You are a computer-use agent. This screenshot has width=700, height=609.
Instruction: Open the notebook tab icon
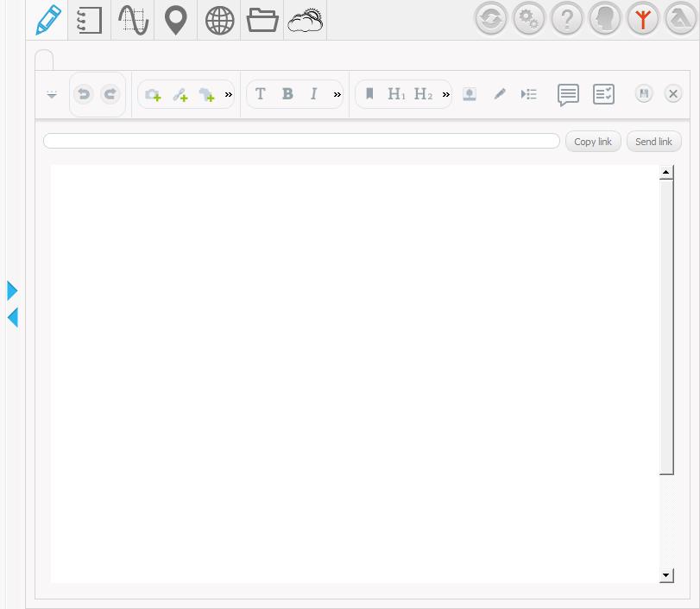coord(90,20)
